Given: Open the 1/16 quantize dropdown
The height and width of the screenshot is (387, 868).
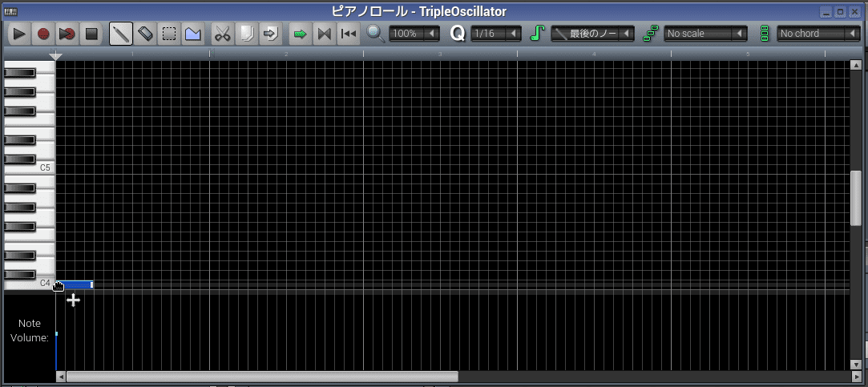Looking at the screenshot, I should click(x=496, y=33).
